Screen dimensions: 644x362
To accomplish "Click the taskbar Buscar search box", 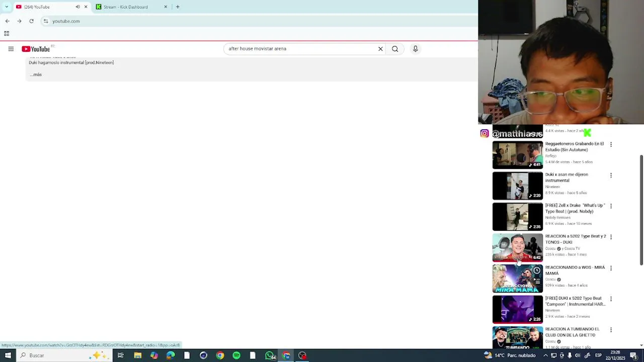I will (x=64, y=355).
